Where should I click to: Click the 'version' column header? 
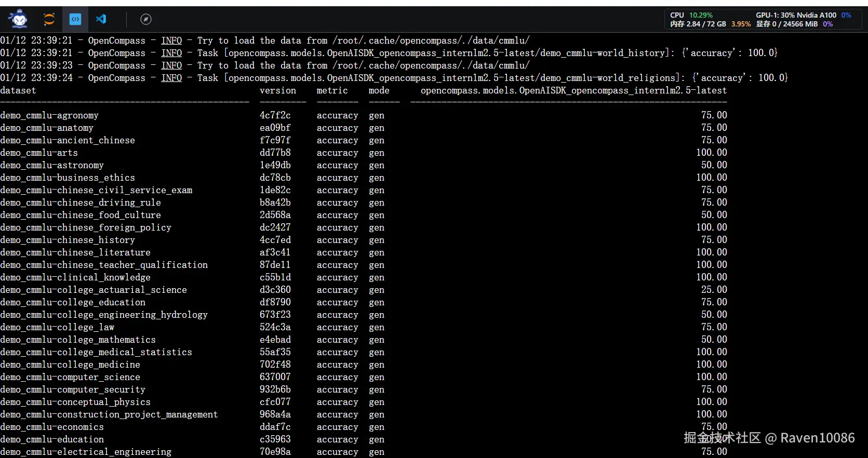[x=278, y=90]
